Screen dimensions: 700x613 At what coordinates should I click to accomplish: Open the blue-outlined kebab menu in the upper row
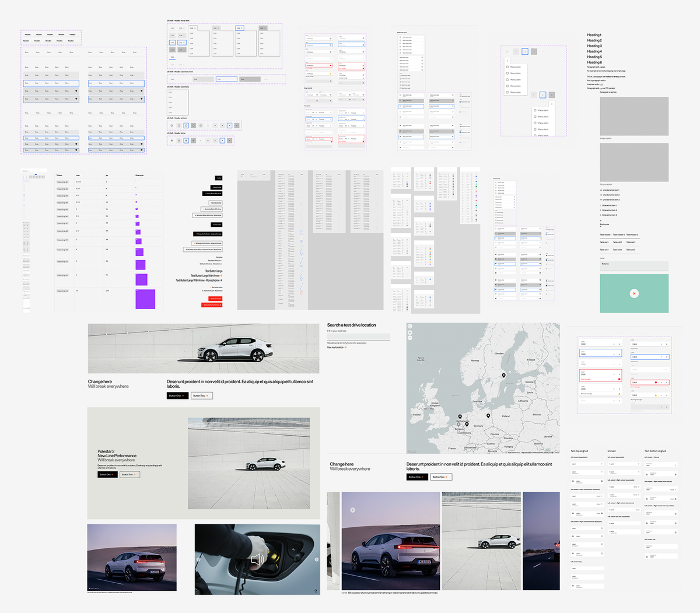point(525,52)
